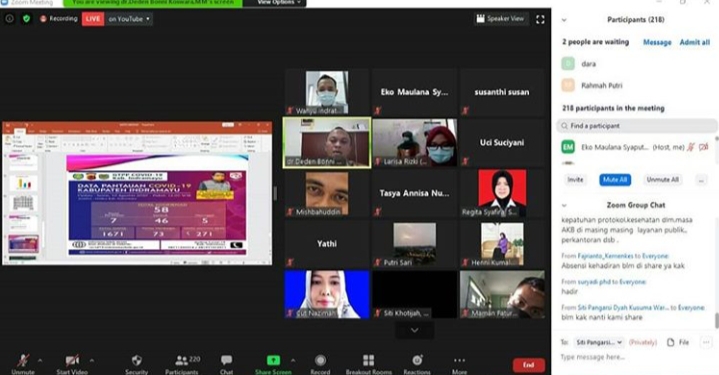Open the View Options dropdown

coord(278,3)
